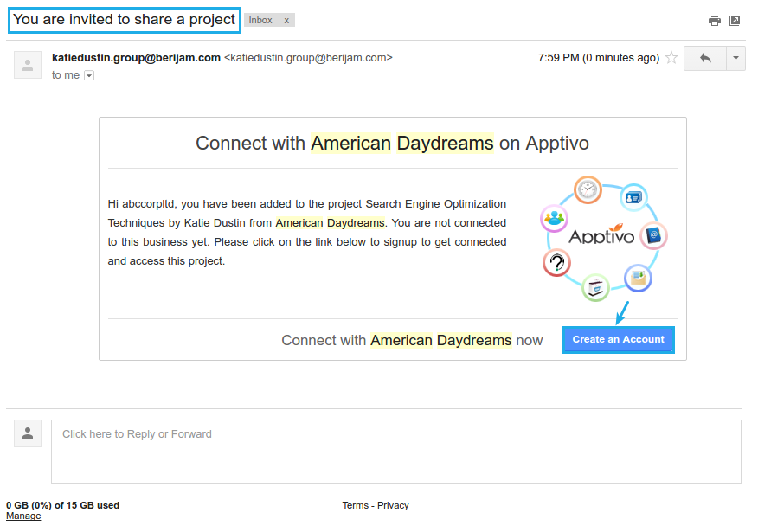Open the Privacy link
758x532 pixels.
pos(393,505)
